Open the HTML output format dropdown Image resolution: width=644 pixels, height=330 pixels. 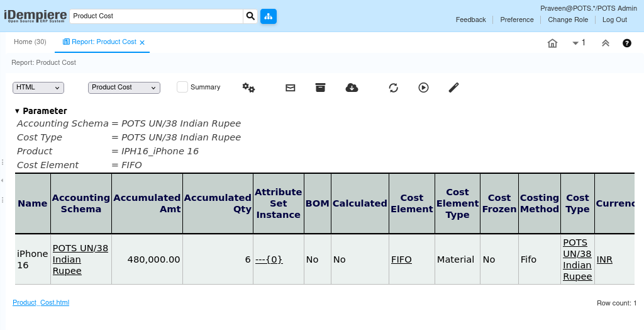(x=38, y=88)
